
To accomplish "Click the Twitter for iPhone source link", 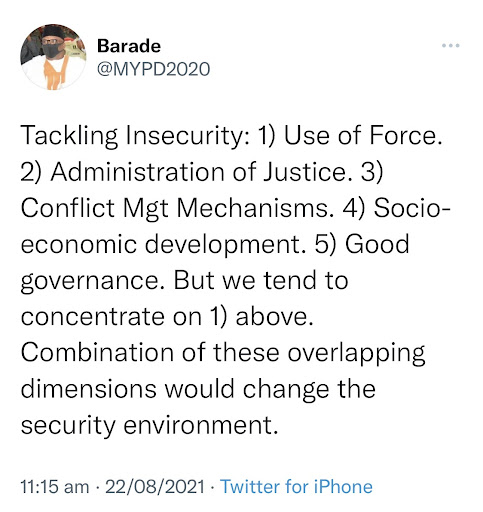I will (x=297, y=486).
